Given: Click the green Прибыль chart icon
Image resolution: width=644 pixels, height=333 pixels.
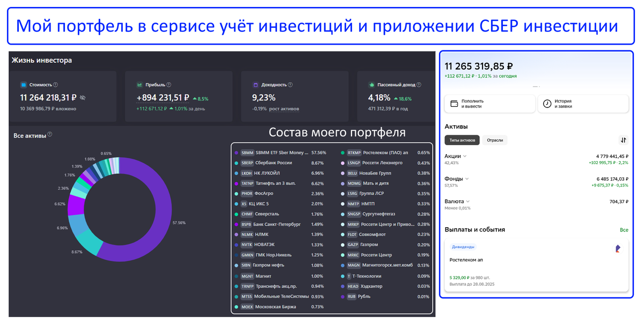Looking at the screenshot, I should pos(140,85).
